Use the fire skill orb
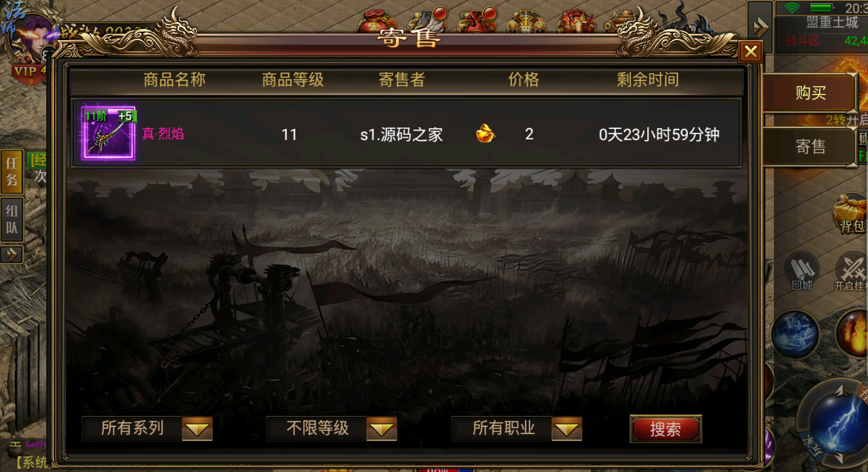 click(852, 334)
